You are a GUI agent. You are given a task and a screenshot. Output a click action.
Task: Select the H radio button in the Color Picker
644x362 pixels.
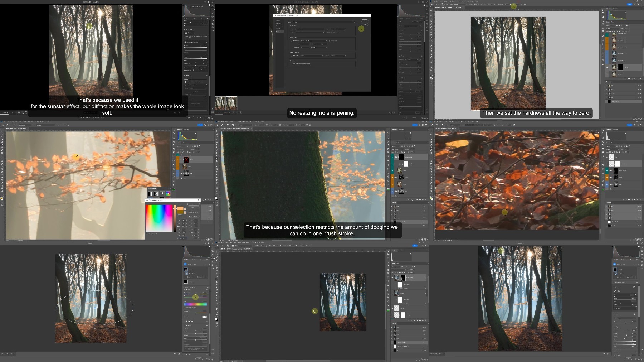click(178, 220)
